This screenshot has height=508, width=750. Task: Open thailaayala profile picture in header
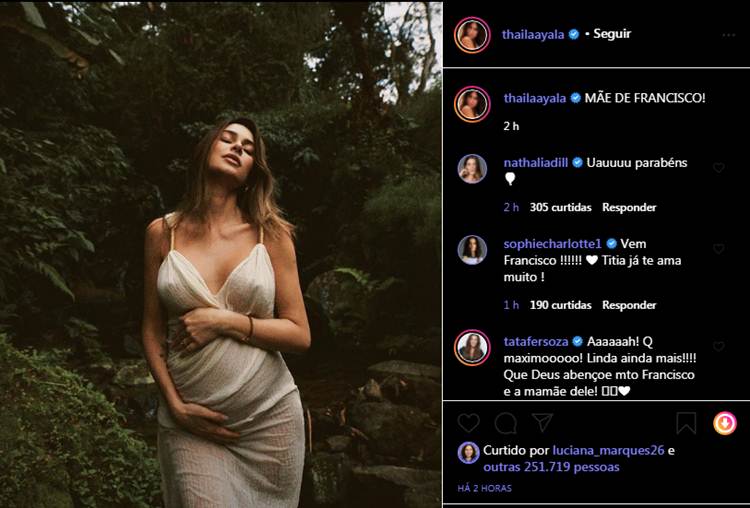pyautogui.click(x=473, y=34)
